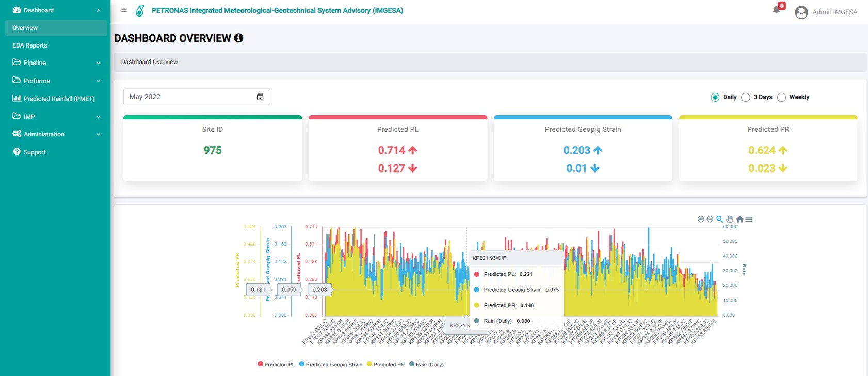Viewport: 868px width, 376px height.
Task: Click the hamburger sidebar toggle icon
Action: pyautogui.click(x=124, y=10)
